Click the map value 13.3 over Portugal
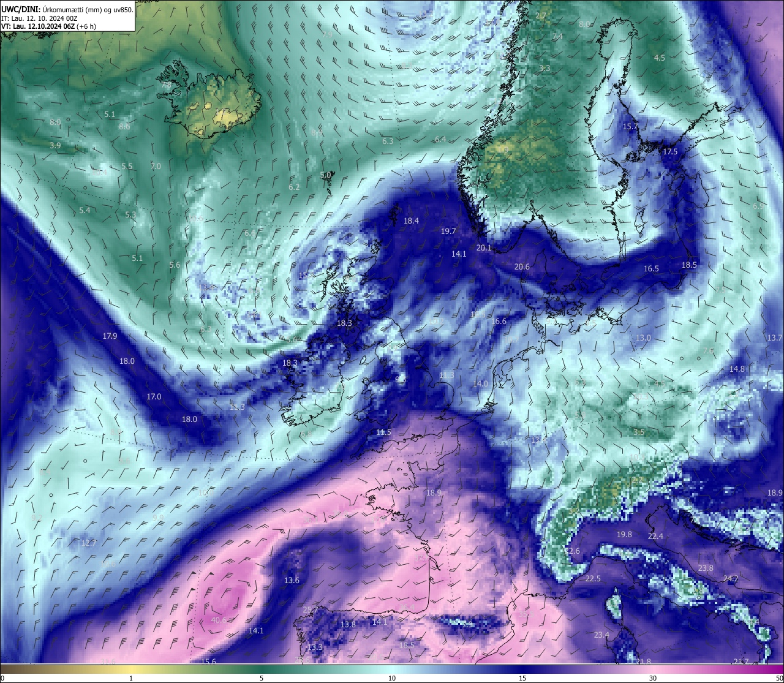The image size is (784, 683). click(315, 647)
